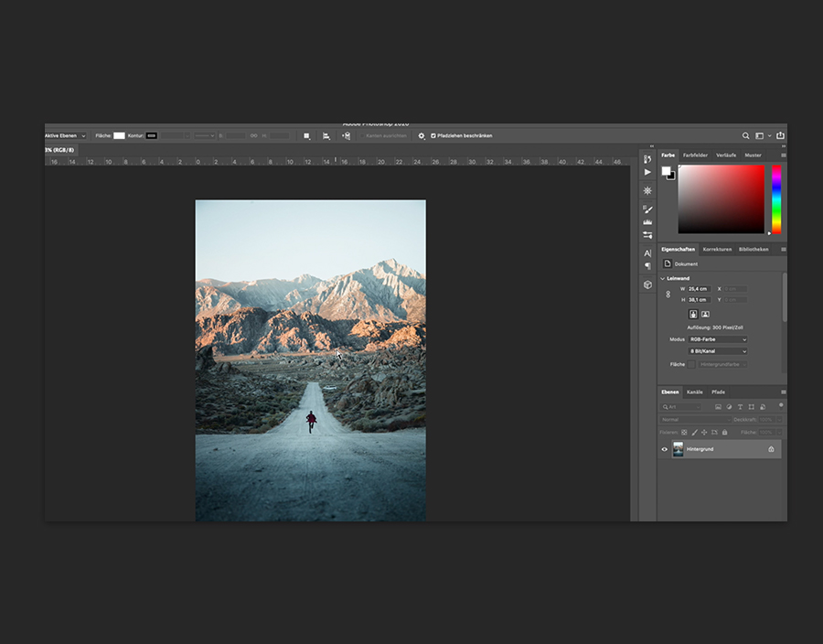The width and height of the screenshot is (823, 644).
Task: Open the path alignment icon in options bar
Action: coord(326,136)
